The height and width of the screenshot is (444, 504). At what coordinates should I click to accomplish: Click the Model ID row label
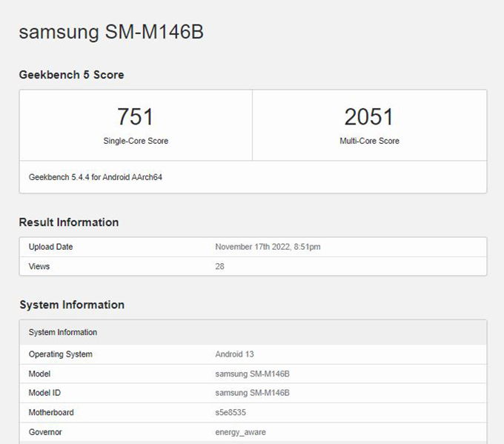point(44,393)
